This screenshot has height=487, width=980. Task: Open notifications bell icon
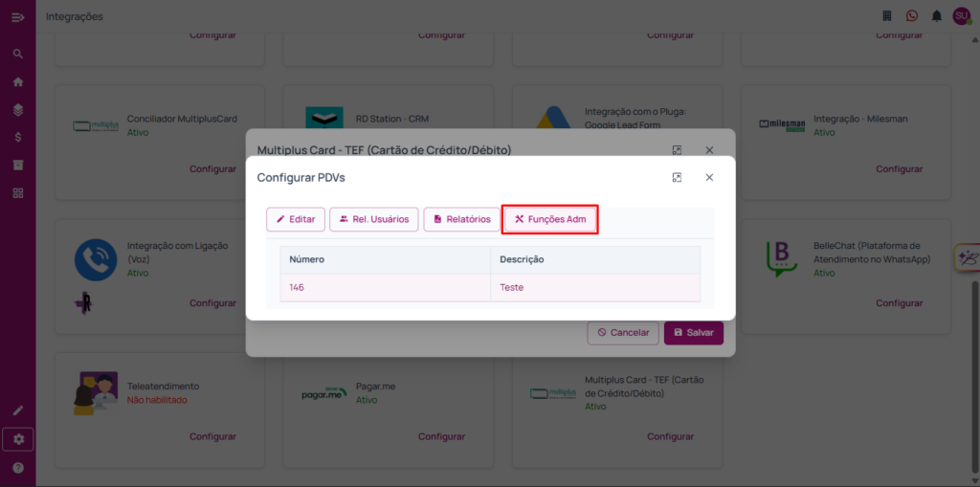[936, 16]
